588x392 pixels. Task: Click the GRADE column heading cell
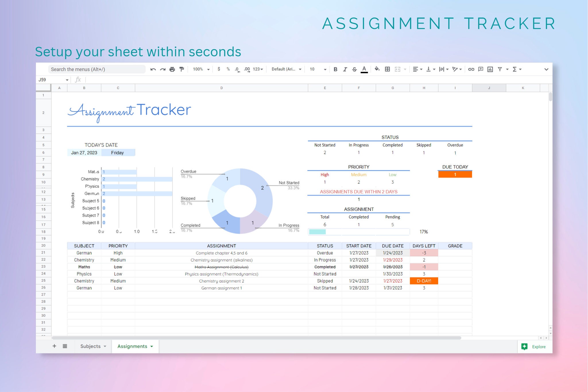click(x=455, y=246)
